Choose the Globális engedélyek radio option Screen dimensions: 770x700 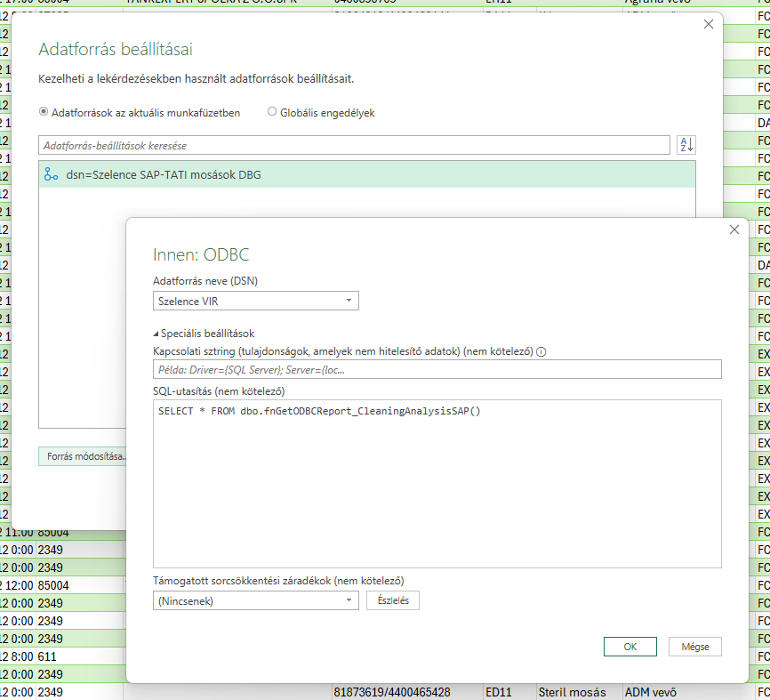tap(272, 113)
